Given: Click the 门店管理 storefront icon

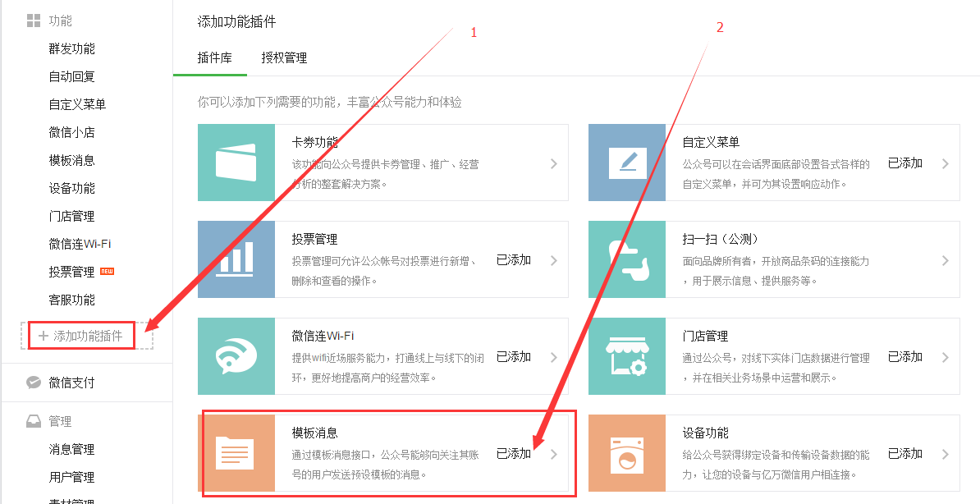Looking at the screenshot, I should pos(627,356).
